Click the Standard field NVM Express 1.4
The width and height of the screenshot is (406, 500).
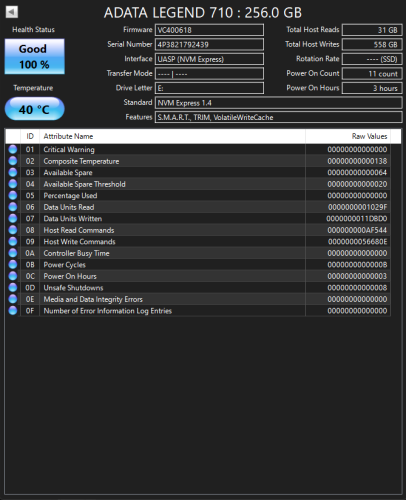coord(279,103)
